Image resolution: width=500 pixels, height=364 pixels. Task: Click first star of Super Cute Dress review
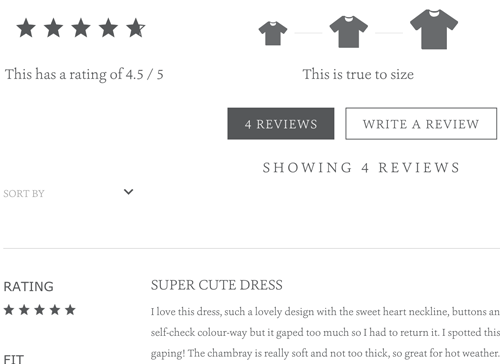pos(9,310)
